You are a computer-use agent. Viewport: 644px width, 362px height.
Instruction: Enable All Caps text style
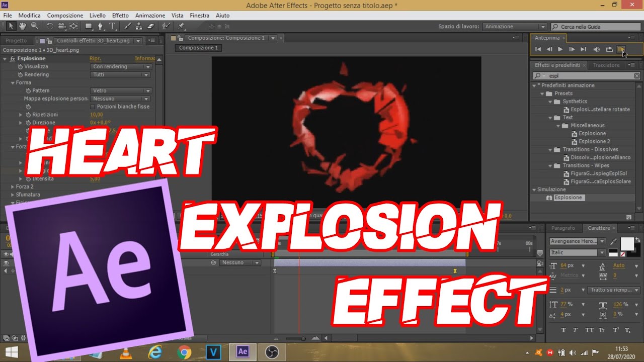pyautogui.click(x=590, y=330)
